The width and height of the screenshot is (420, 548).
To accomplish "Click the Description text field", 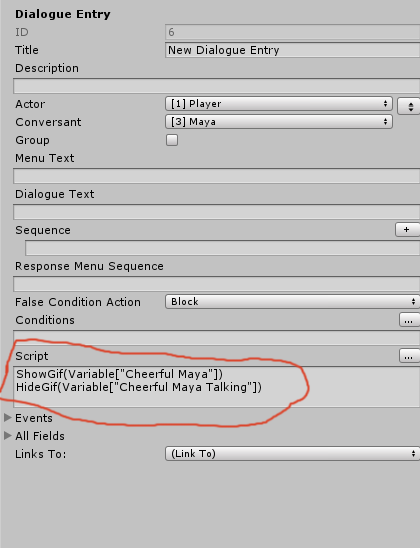I will point(217,86).
